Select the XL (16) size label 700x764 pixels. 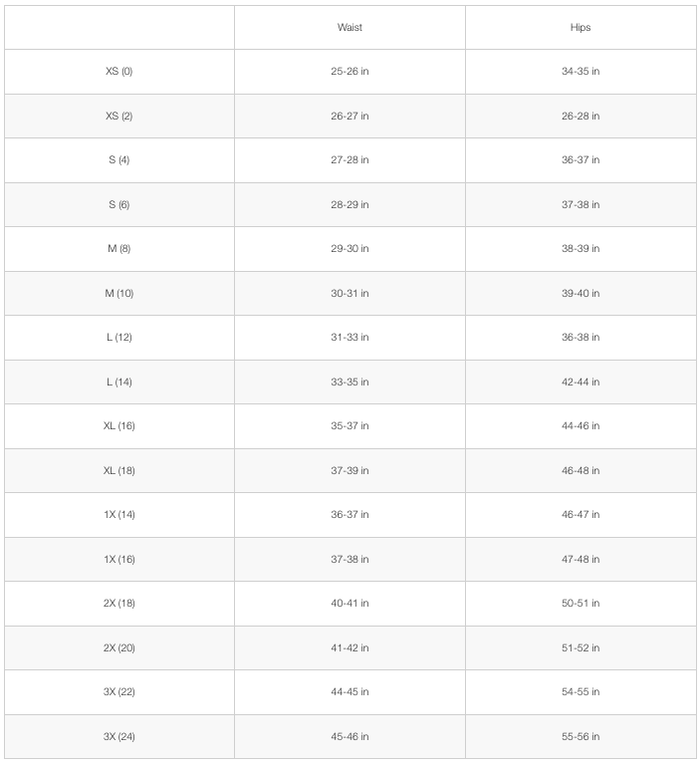(118, 426)
